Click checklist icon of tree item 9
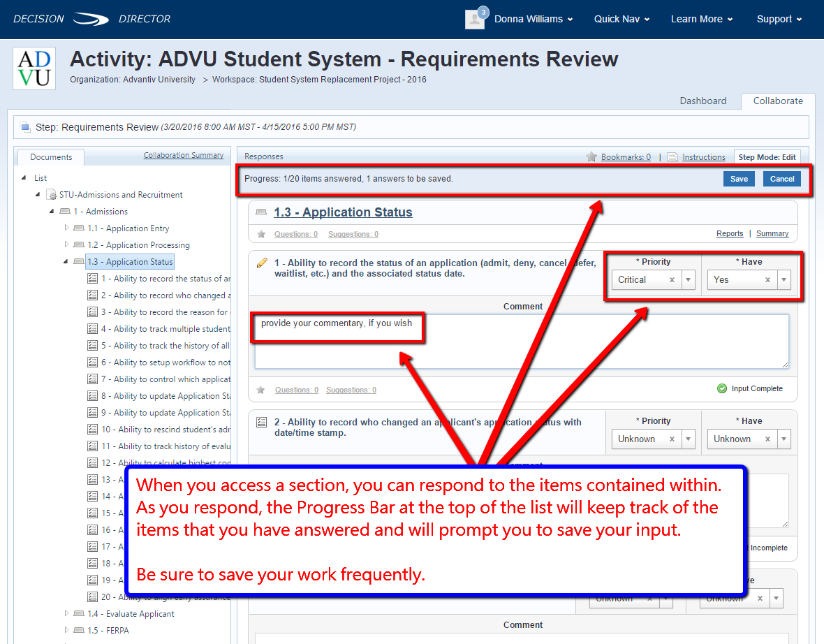Image resolution: width=824 pixels, height=644 pixels. (92, 412)
